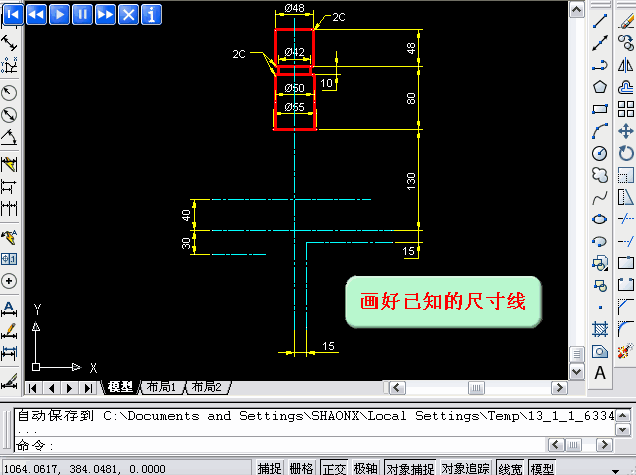Viewport: 636px width, 475px height.
Task: Open the status bar tray menu arrow
Action: 615,471
